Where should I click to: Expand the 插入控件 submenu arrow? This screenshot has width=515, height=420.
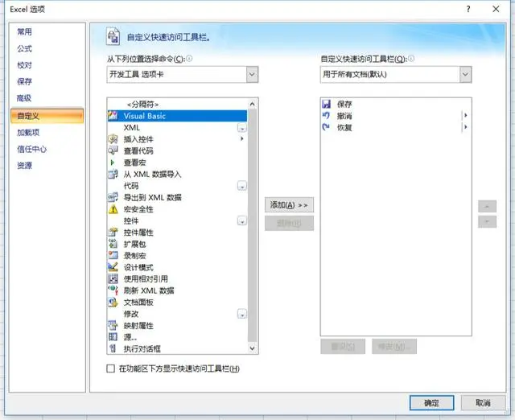[x=242, y=139]
